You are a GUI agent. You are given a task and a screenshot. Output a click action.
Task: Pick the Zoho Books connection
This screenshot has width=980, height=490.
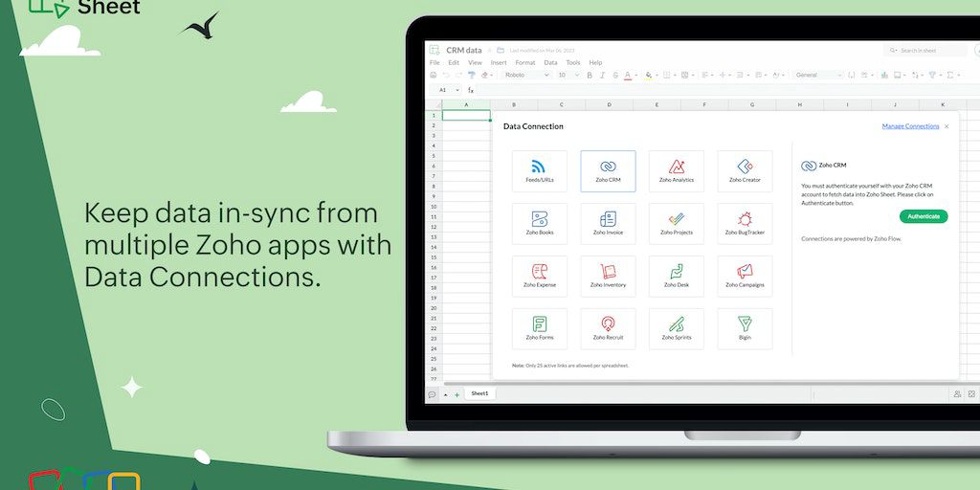click(539, 223)
